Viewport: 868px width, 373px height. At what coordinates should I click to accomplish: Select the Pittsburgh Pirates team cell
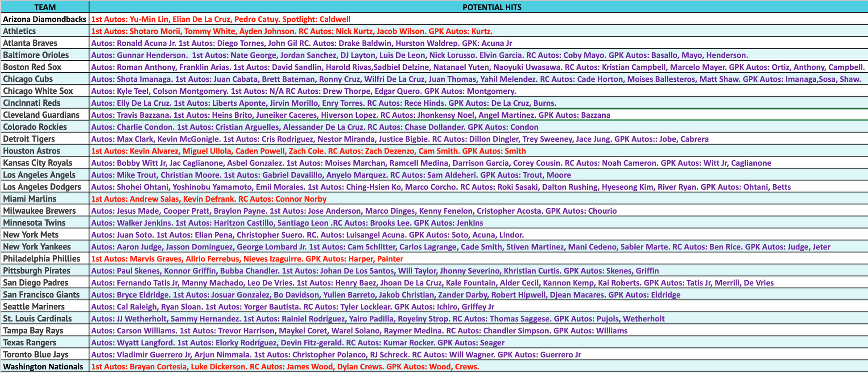point(45,271)
